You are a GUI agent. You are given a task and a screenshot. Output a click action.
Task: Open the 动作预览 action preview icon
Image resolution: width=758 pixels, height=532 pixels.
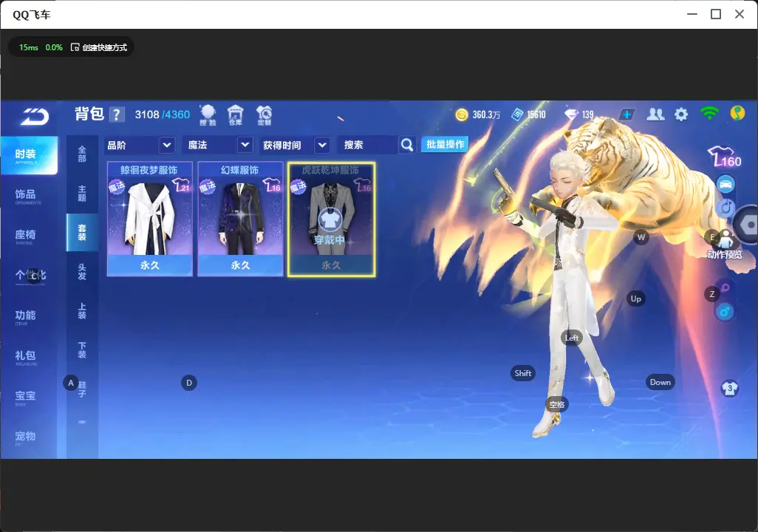click(x=725, y=245)
